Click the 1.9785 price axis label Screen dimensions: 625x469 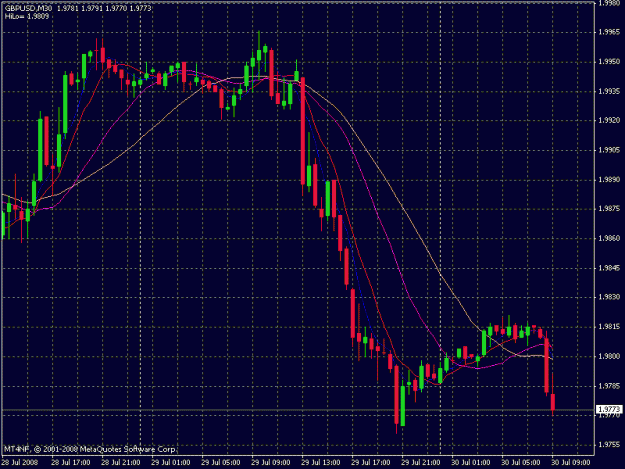(x=609, y=386)
